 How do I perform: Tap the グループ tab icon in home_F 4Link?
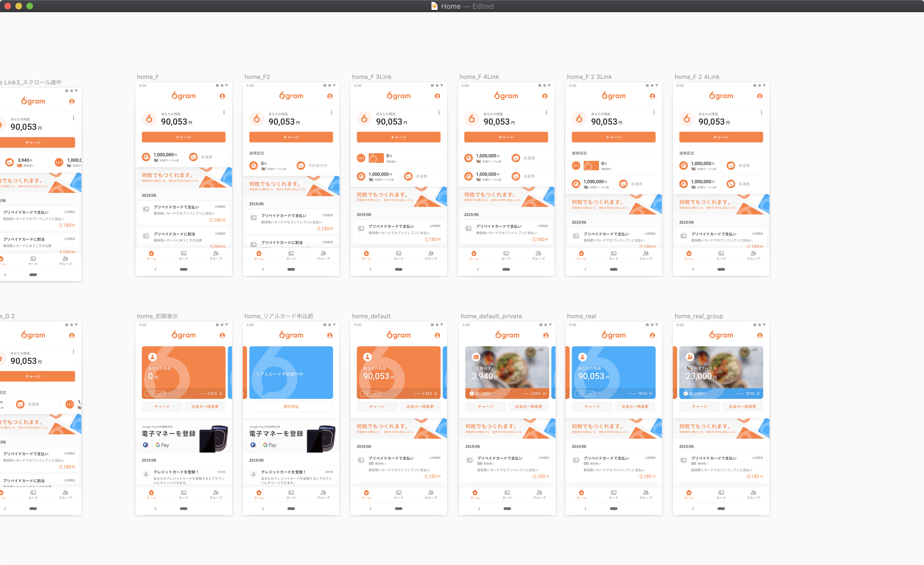pyautogui.click(x=538, y=253)
